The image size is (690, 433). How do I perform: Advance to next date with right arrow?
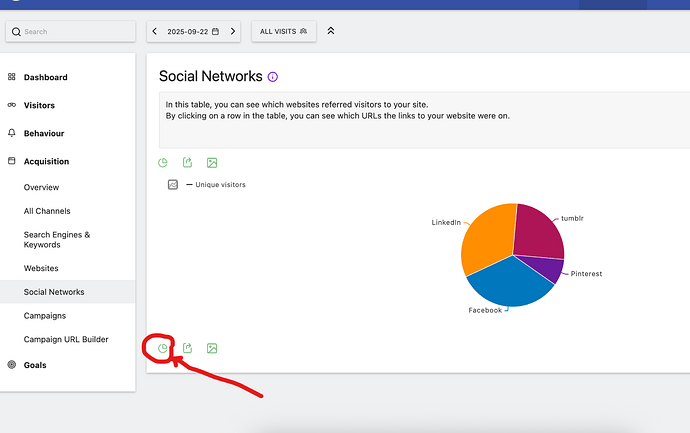pos(233,32)
